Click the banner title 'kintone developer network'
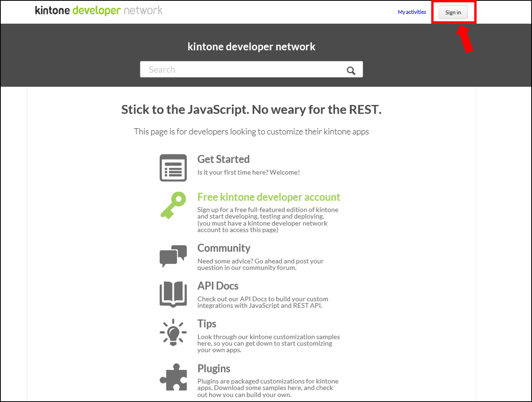The width and height of the screenshot is (532, 402). point(251,47)
